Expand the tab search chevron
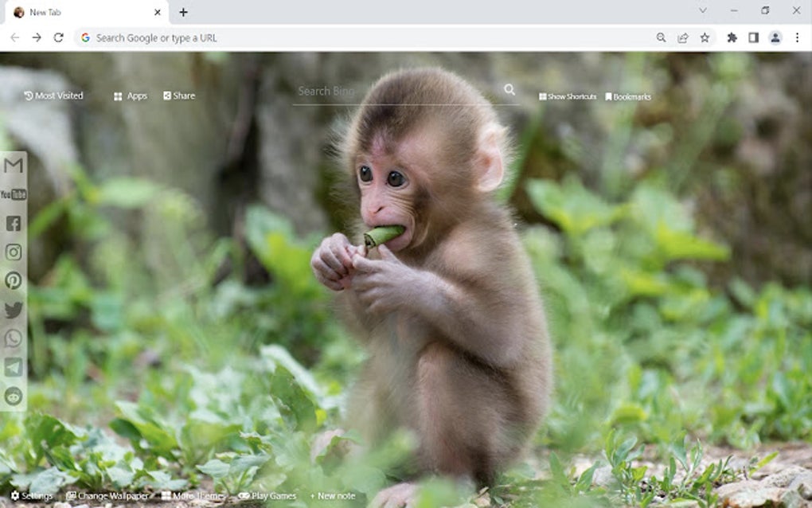This screenshot has width=812, height=508. 703,10
